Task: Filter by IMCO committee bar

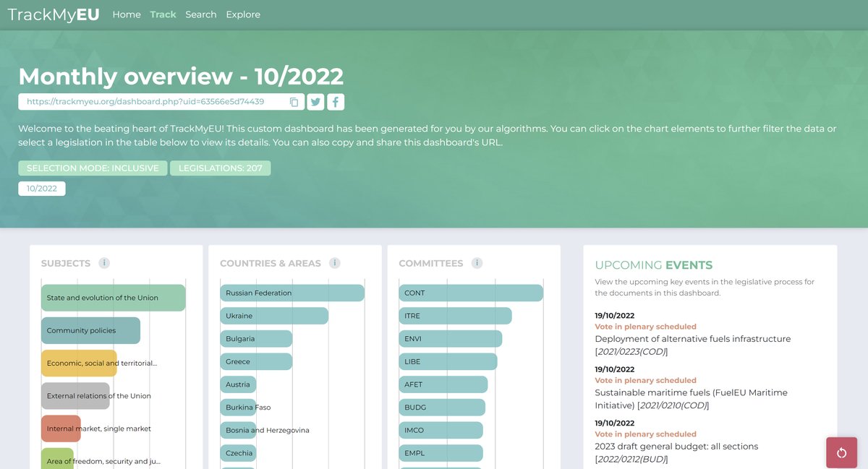Action: point(441,430)
